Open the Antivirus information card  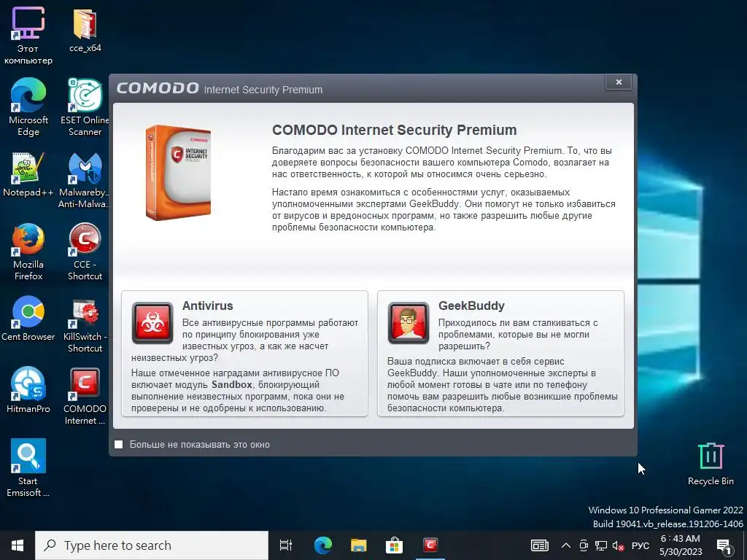point(244,354)
